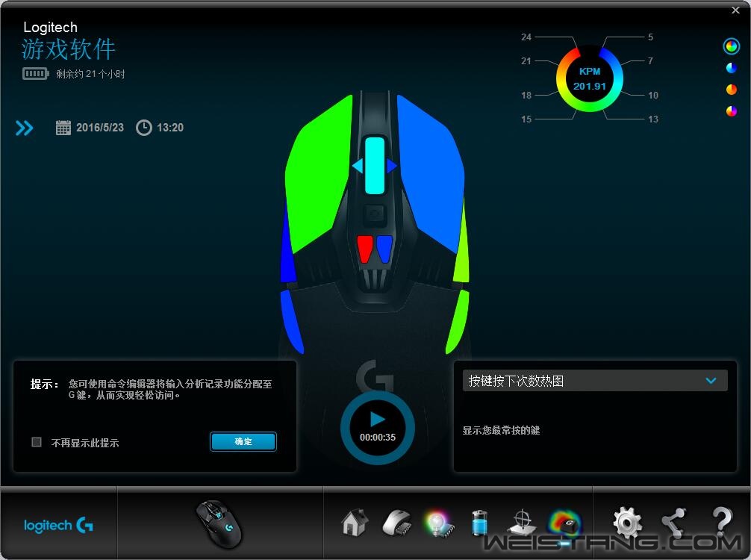Select the multicolor bottom scheme circle

tap(732, 111)
